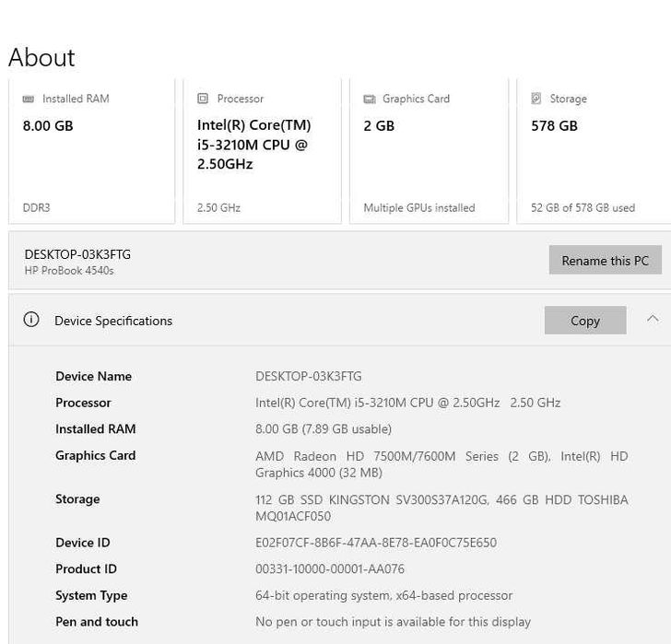Click the HP ProBook 4540s model text
Image resolution: width=671 pixels, height=644 pixels.
69,271
